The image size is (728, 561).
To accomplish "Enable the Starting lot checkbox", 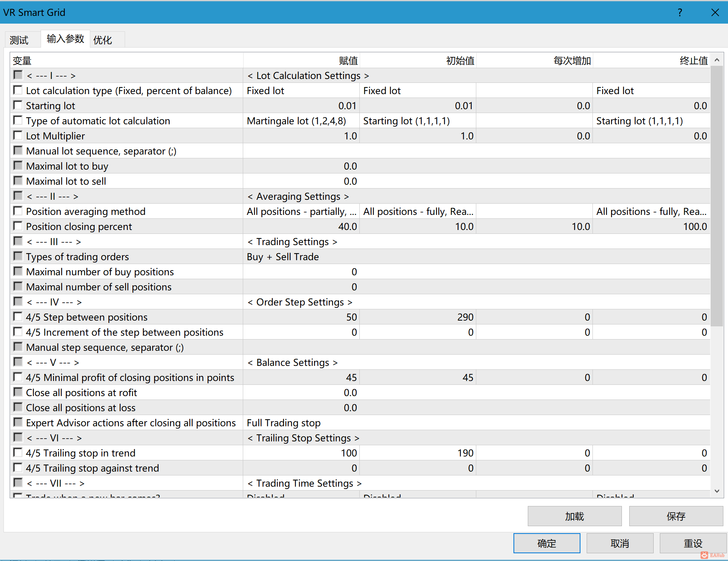I will point(18,105).
